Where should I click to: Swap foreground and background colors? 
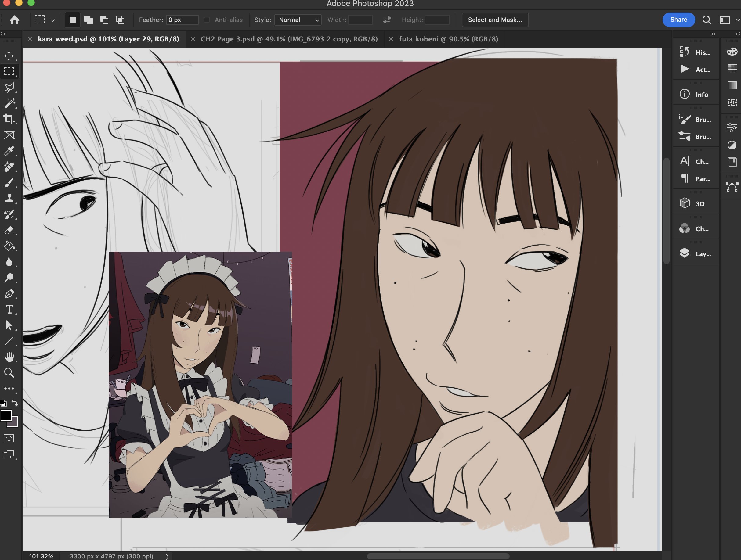pos(15,403)
